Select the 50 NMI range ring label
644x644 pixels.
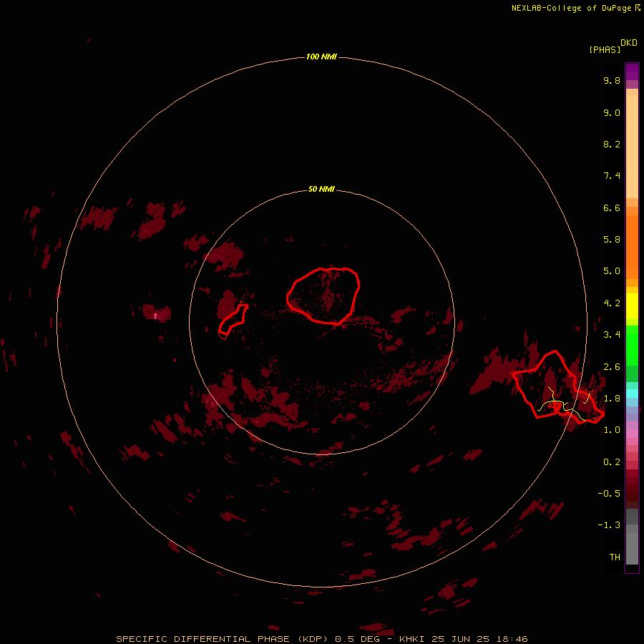[x=321, y=189]
